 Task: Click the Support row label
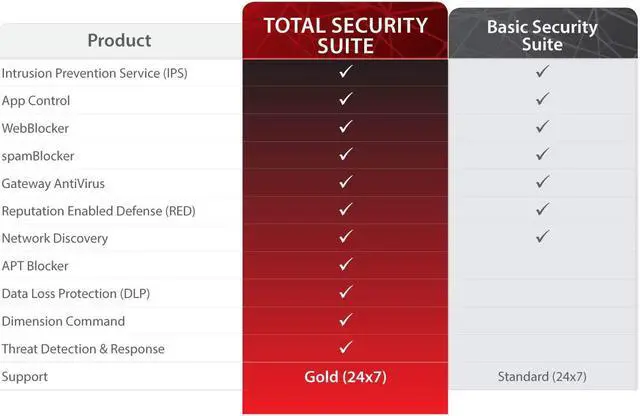pyautogui.click(x=25, y=377)
